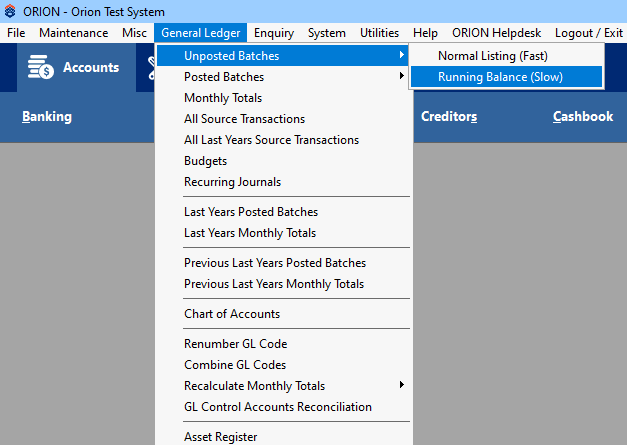The height and width of the screenshot is (445, 627).
Task: Open the Enquiry menu
Action: 274,33
